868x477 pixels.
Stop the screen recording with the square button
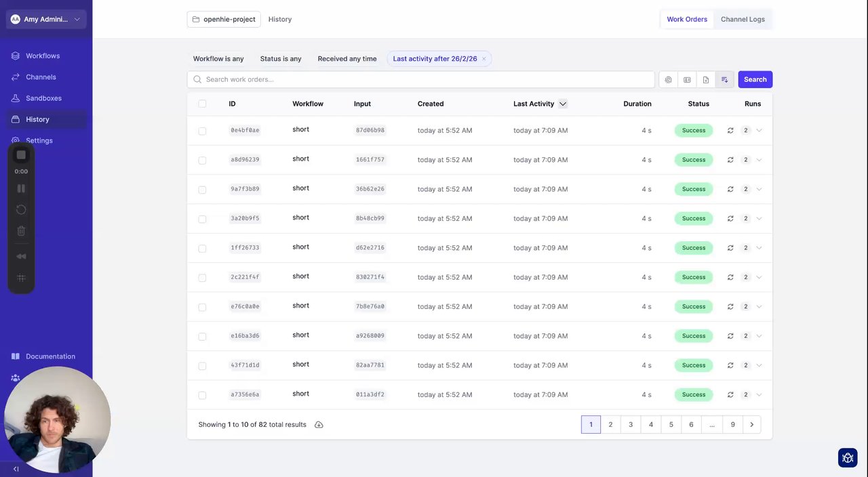(21, 155)
